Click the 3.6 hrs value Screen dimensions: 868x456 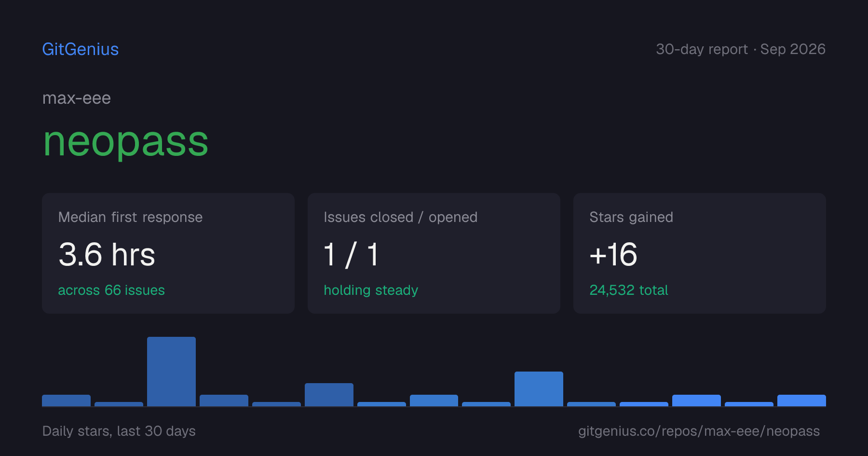click(107, 254)
